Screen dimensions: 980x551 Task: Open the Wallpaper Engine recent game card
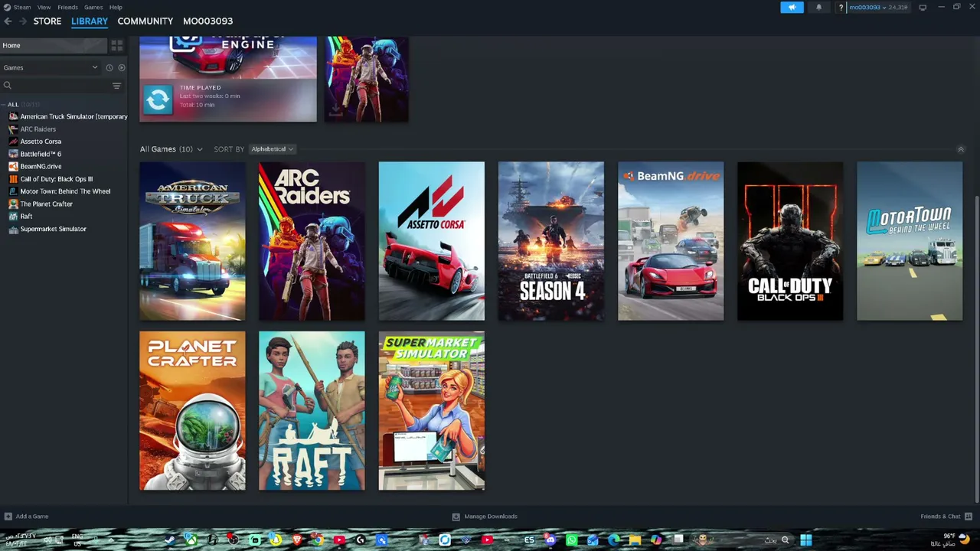228,79
